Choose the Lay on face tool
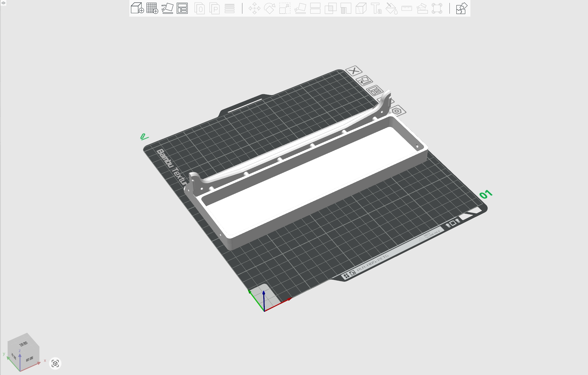588x375 pixels. pyautogui.click(x=300, y=8)
